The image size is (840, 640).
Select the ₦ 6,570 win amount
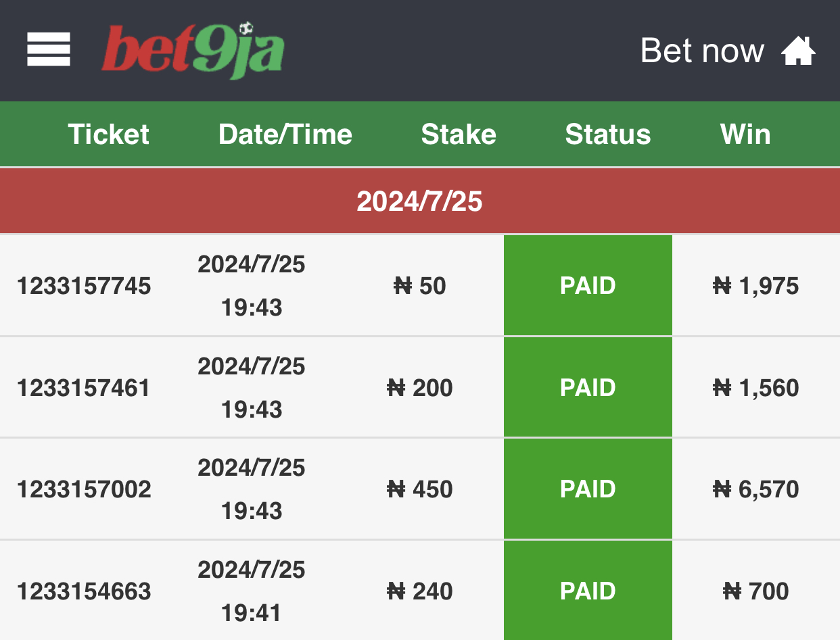(x=756, y=489)
